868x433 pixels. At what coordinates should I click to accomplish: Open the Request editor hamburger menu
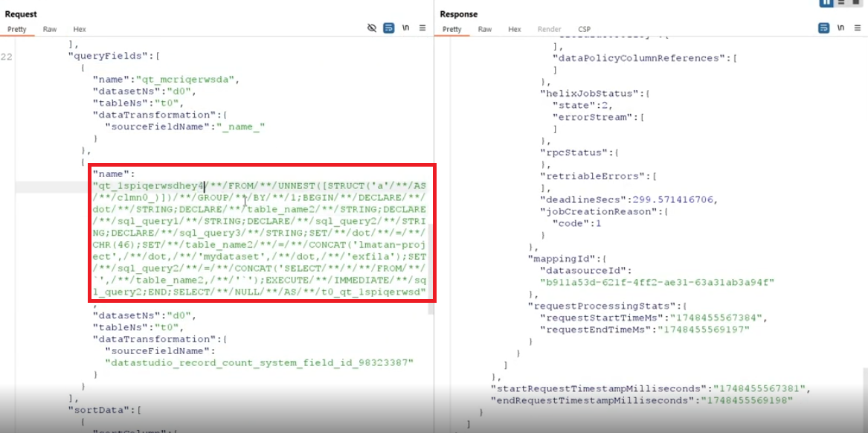pos(422,28)
